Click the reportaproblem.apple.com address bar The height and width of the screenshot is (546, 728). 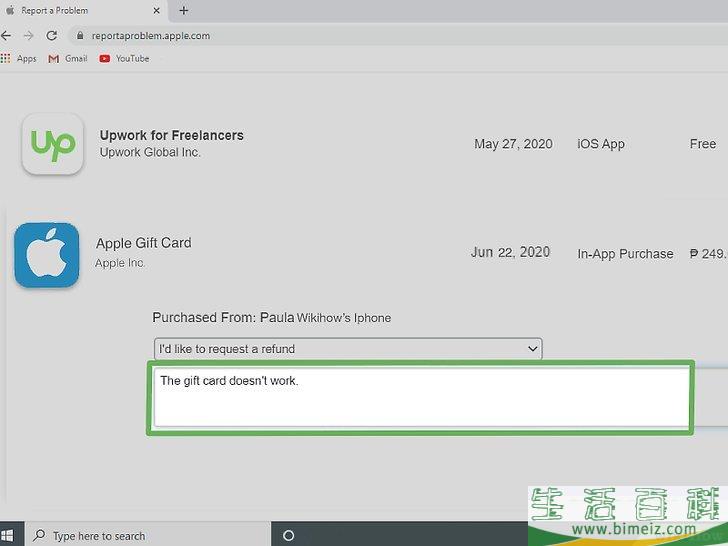click(x=399, y=36)
